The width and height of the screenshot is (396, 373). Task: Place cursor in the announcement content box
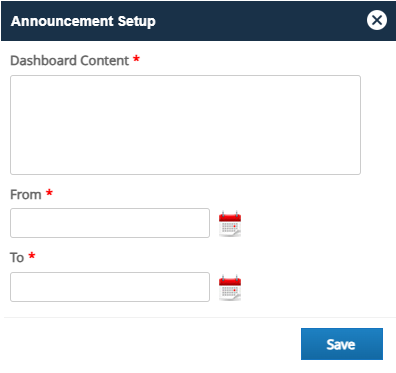pos(185,125)
